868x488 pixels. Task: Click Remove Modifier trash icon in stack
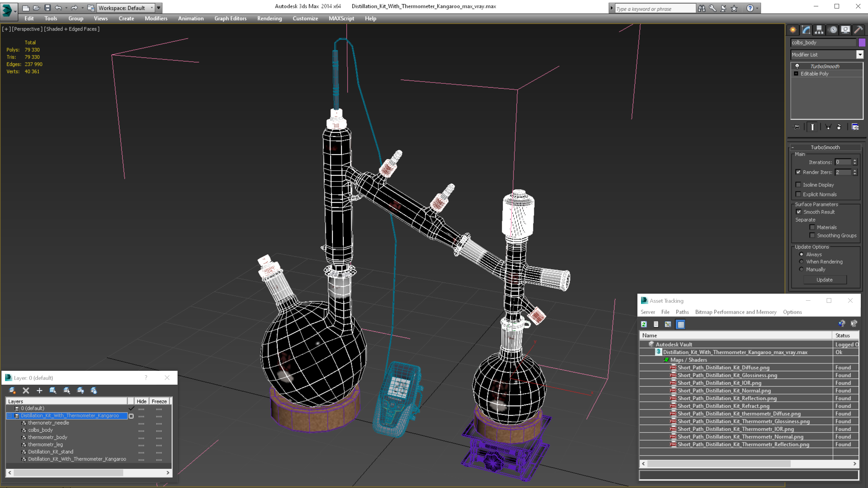839,127
